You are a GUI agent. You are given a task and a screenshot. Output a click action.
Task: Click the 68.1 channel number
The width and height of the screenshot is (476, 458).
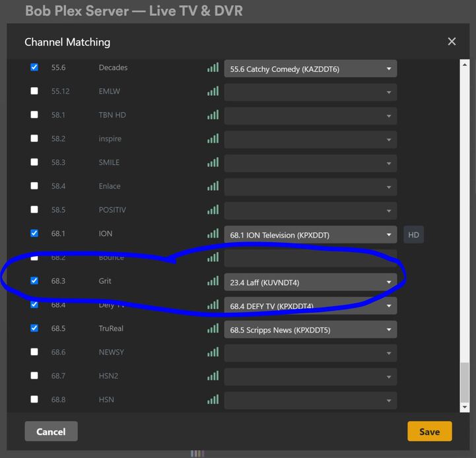tap(58, 234)
